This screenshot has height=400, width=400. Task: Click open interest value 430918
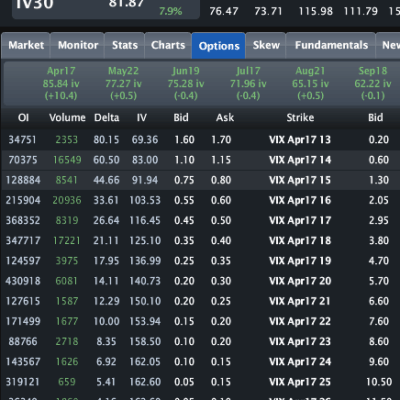[23, 281]
